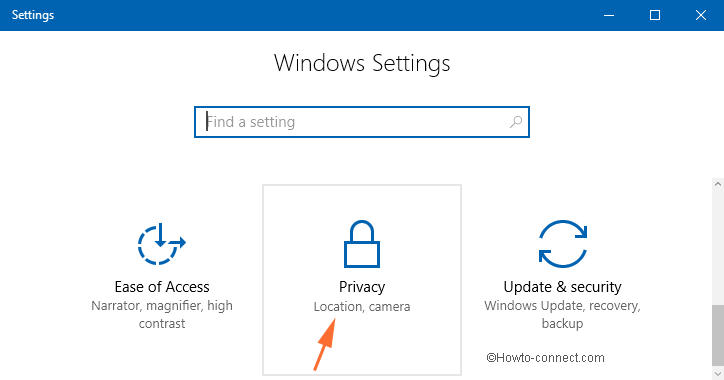Minimize the Settings window
This screenshot has width=724, height=380.
point(609,15)
